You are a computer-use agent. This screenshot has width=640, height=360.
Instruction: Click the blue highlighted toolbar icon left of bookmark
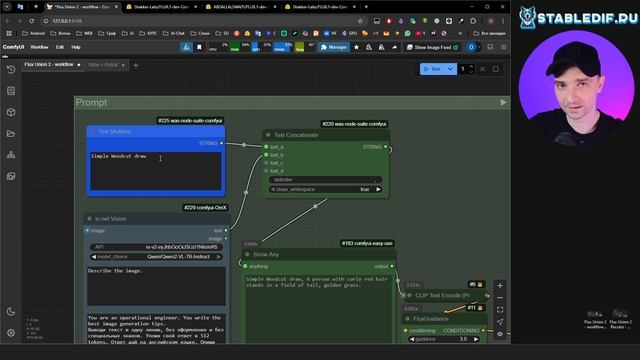pyautogui.click(x=186, y=47)
